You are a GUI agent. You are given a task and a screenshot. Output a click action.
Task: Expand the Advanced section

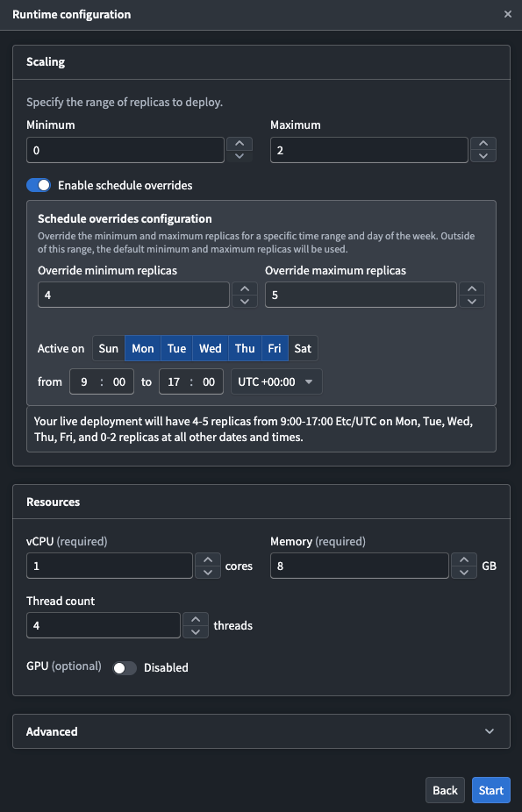click(261, 731)
